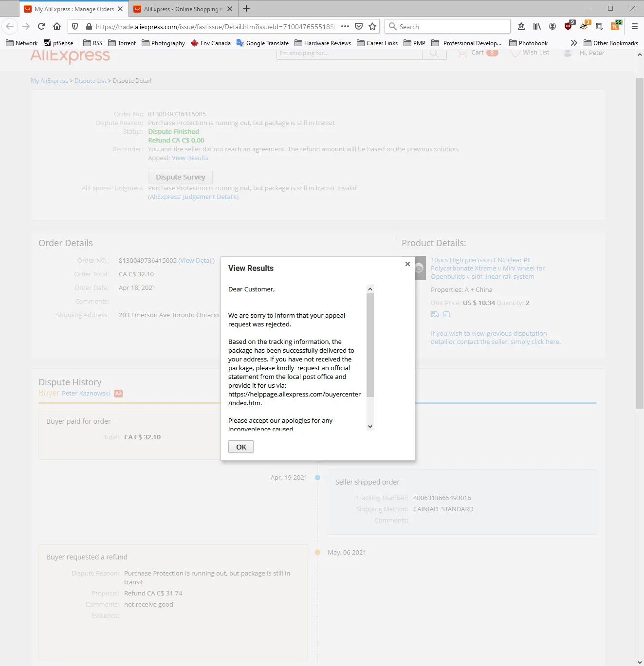
Task: Go to the browser Home page
Action: point(57,26)
